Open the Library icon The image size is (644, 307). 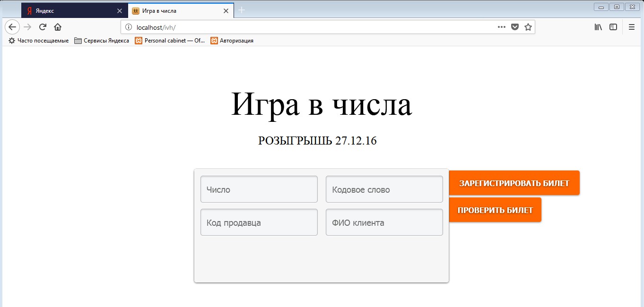pos(598,27)
